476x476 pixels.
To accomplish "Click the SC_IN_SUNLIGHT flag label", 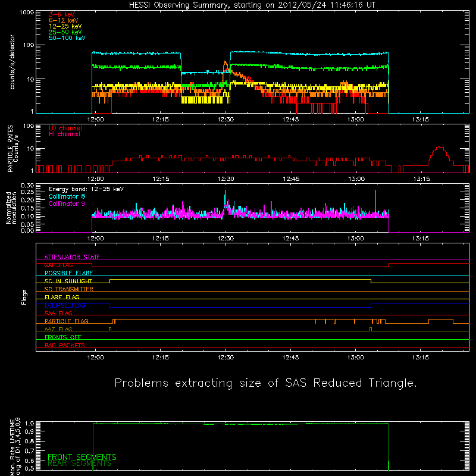I will pyautogui.click(x=68, y=281).
